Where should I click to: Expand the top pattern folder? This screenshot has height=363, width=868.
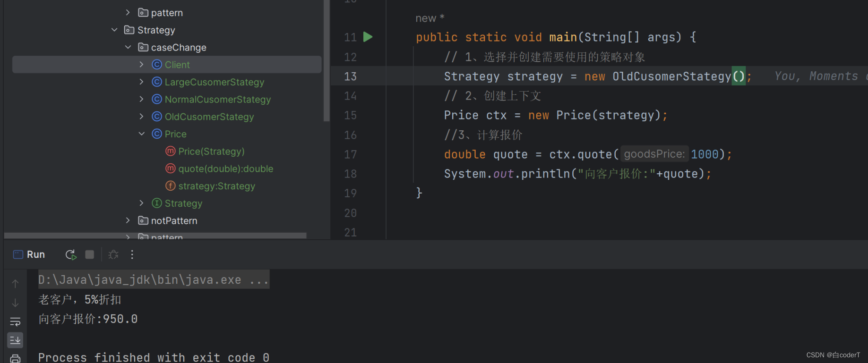point(128,12)
